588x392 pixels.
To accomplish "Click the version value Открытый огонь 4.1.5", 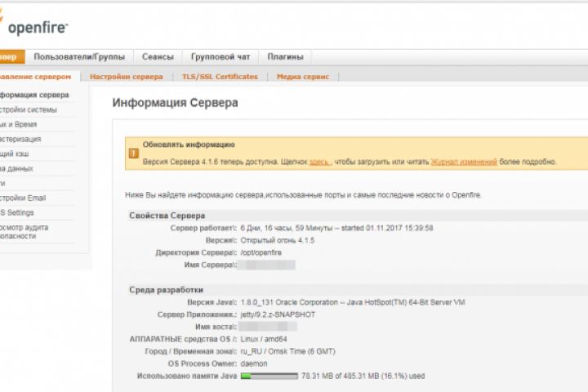I will click(278, 240).
